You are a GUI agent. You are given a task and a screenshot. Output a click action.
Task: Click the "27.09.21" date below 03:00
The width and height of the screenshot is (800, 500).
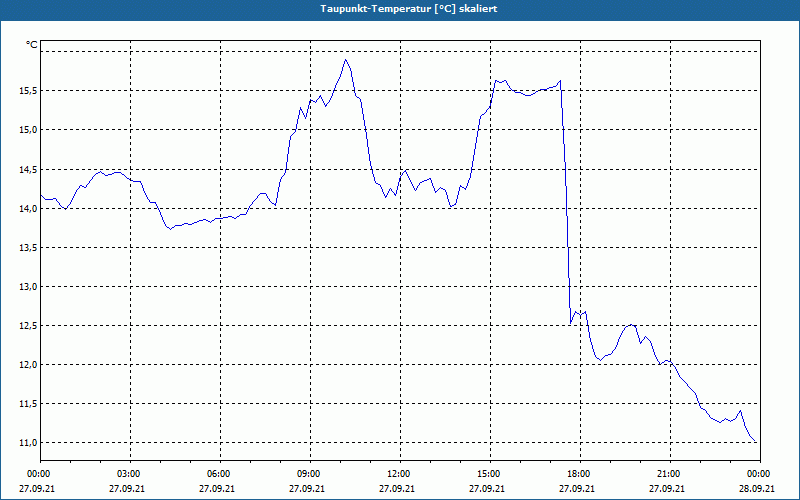click(127, 488)
